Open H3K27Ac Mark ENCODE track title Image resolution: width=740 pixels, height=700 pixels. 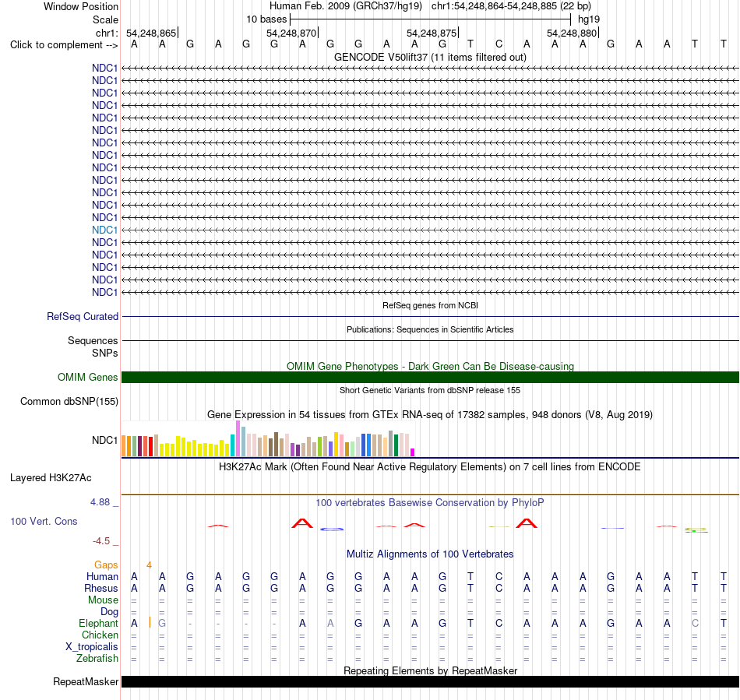430,467
